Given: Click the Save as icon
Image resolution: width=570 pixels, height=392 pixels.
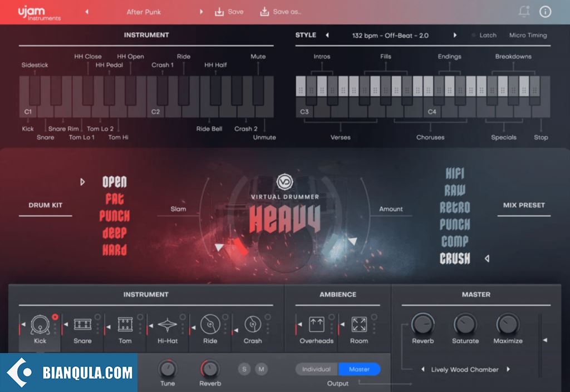Looking at the screenshot, I should (264, 12).
